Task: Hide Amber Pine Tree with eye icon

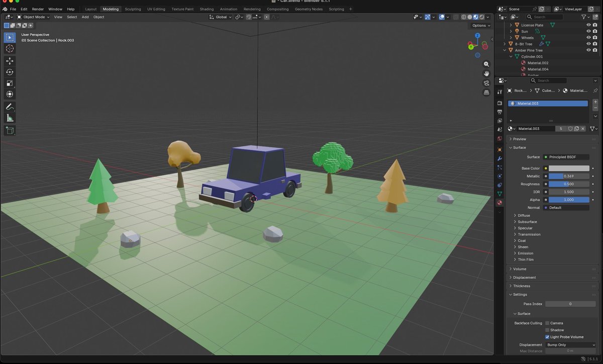Action: [x=588, y=50]
